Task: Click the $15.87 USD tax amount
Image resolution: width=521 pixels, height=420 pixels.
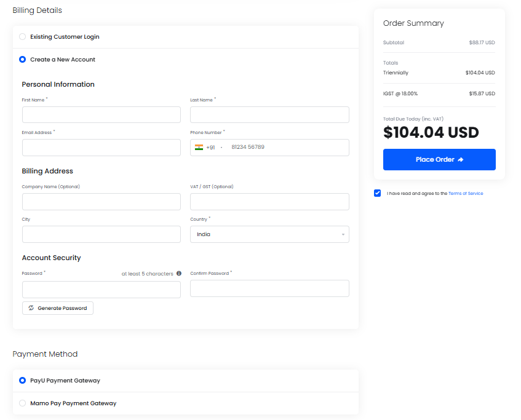Action: [x=482, y=93]
